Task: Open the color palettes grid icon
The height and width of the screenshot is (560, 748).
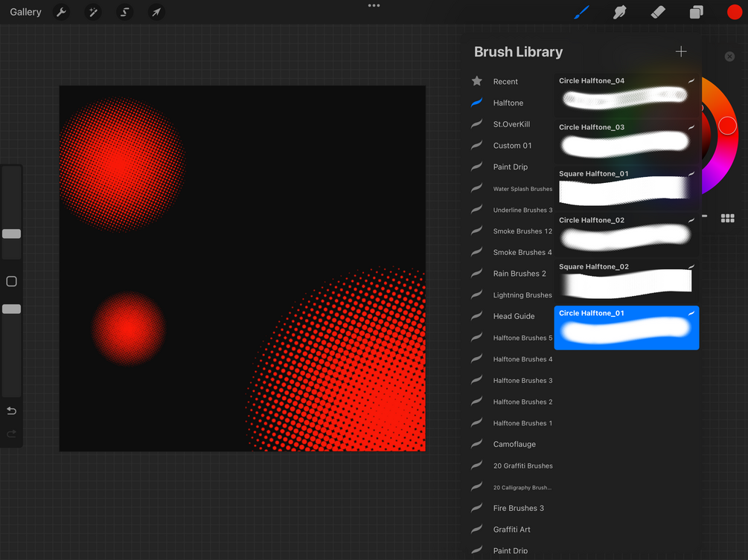Action: [727, 218]
